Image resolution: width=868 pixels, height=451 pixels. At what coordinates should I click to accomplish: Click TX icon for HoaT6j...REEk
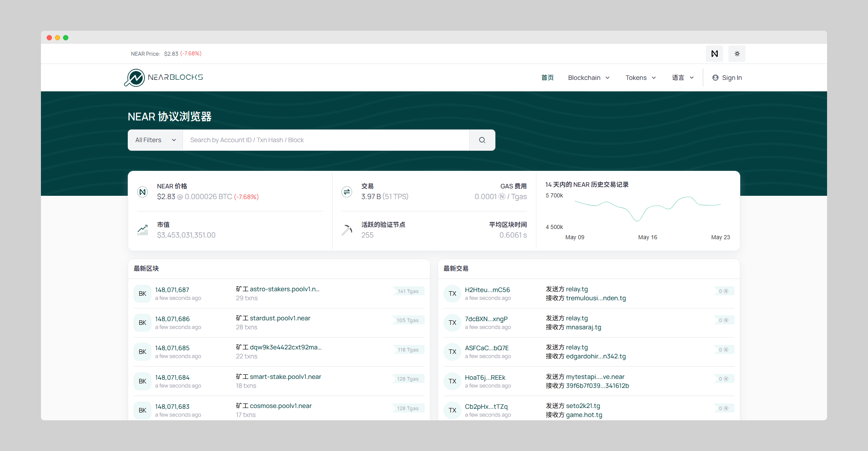452,381
